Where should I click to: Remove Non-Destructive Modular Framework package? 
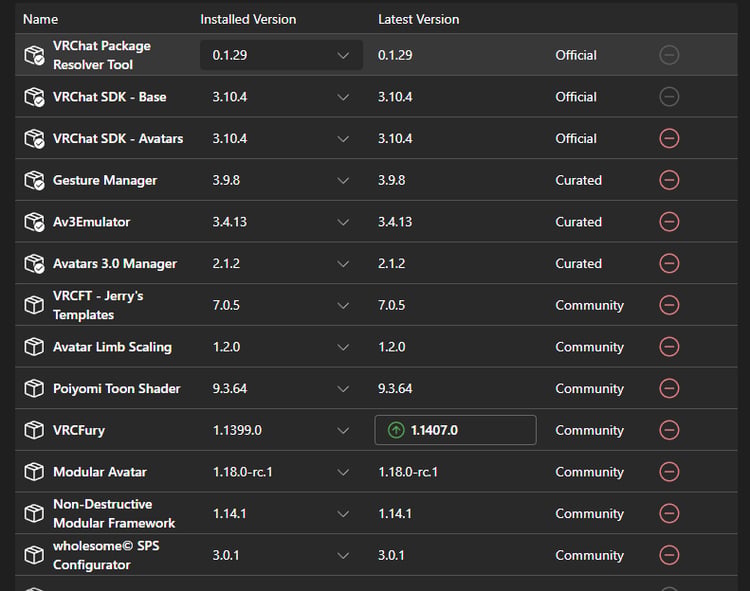coord(669,513)
